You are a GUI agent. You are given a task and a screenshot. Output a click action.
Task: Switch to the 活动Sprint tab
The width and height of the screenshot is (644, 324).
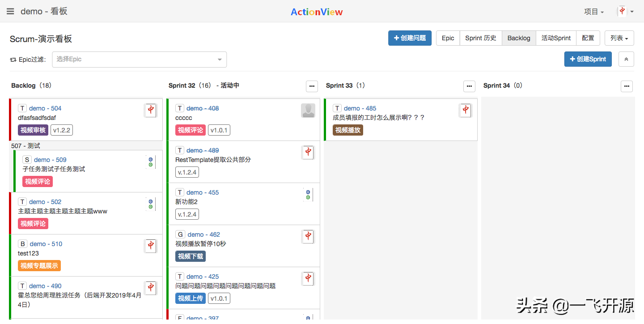point(556,38)
